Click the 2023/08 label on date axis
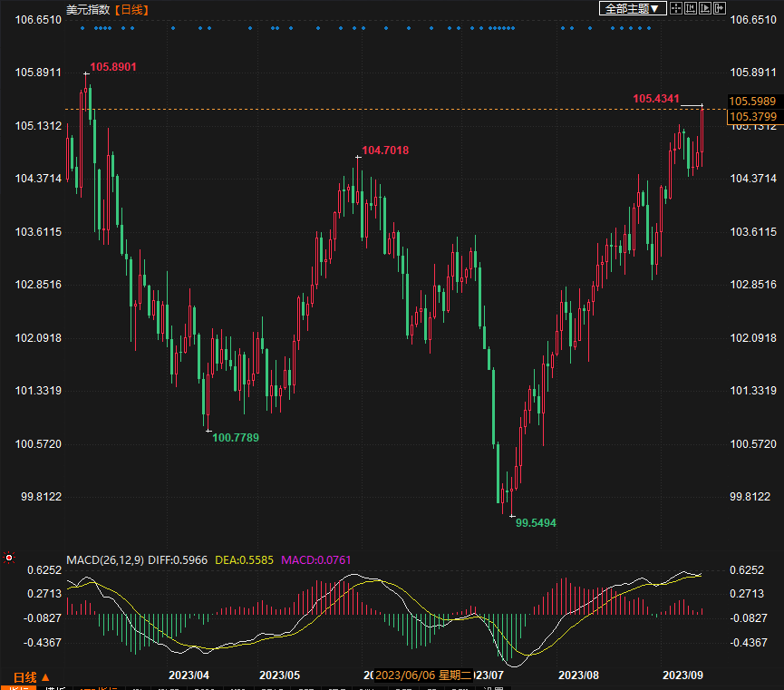 579,675
